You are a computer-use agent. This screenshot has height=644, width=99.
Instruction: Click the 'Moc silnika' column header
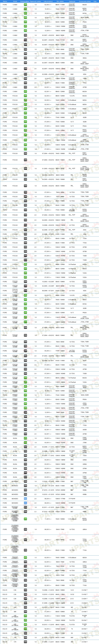(x=60, y=1)
